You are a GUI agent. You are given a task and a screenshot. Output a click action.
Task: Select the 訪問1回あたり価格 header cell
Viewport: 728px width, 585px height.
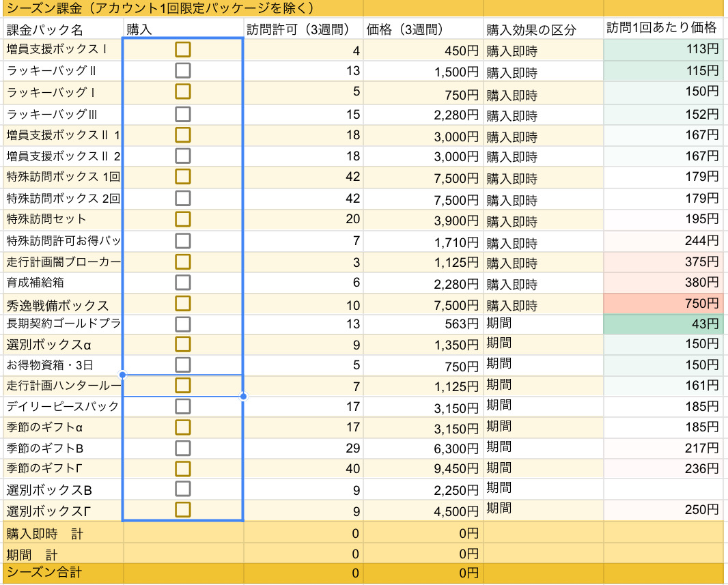[x=662, y=28]
